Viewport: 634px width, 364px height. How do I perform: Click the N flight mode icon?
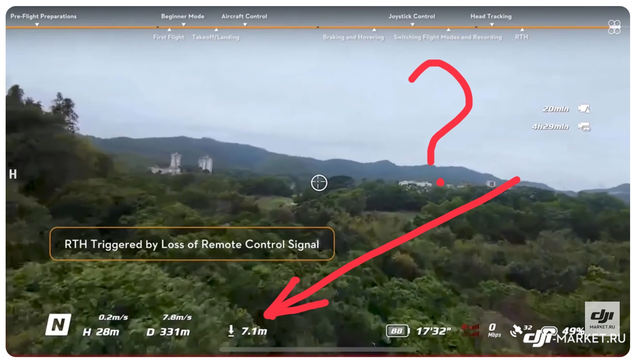(x=58, y=325)
